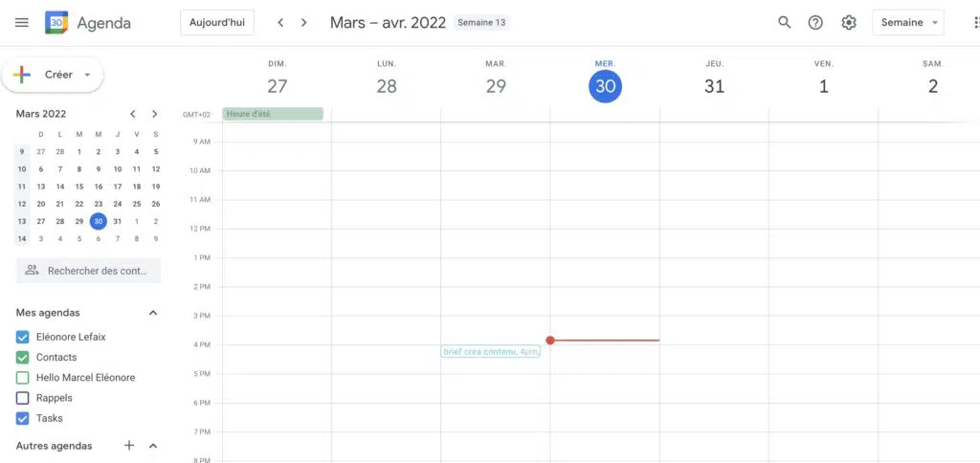Open the settings gear icon
This screenshot has width=980, height=463.
[849, 23]
